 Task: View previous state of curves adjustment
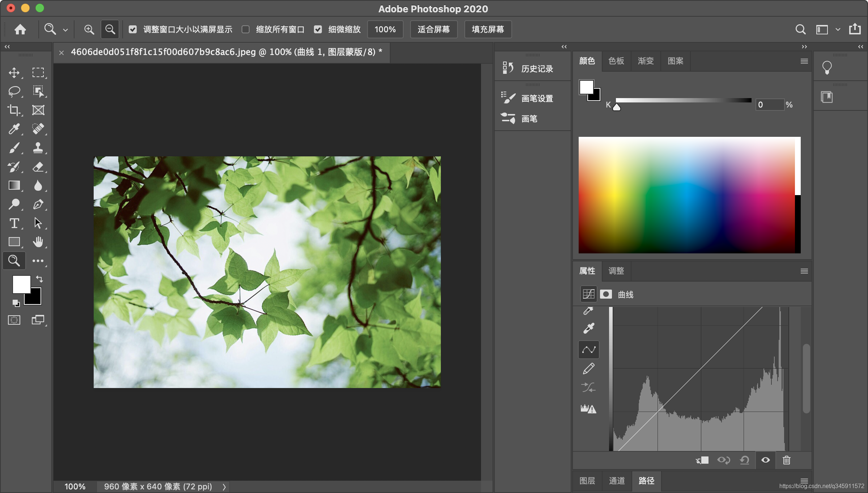click(724, 460)
